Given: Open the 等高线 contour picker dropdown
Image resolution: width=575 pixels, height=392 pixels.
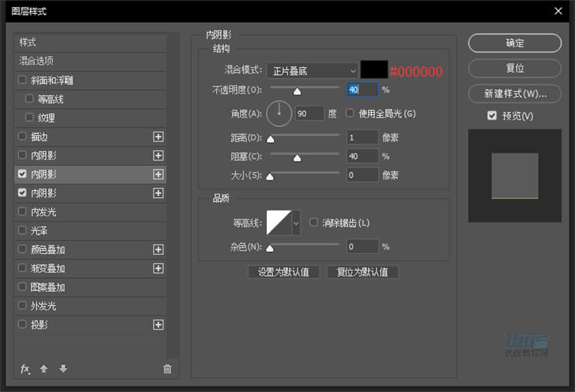Looking at the screenshot, I should [x=295, y=223].
